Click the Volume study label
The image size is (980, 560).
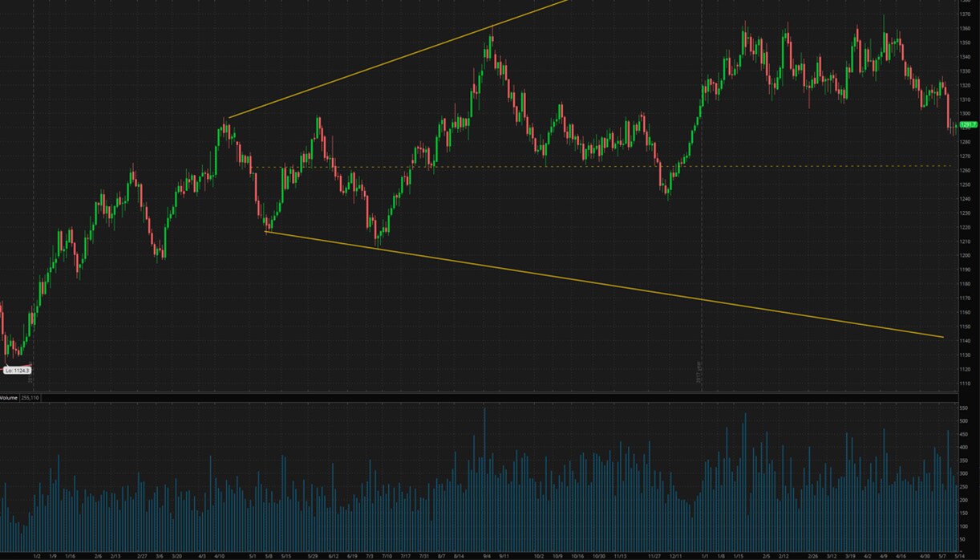click(9, 398)
